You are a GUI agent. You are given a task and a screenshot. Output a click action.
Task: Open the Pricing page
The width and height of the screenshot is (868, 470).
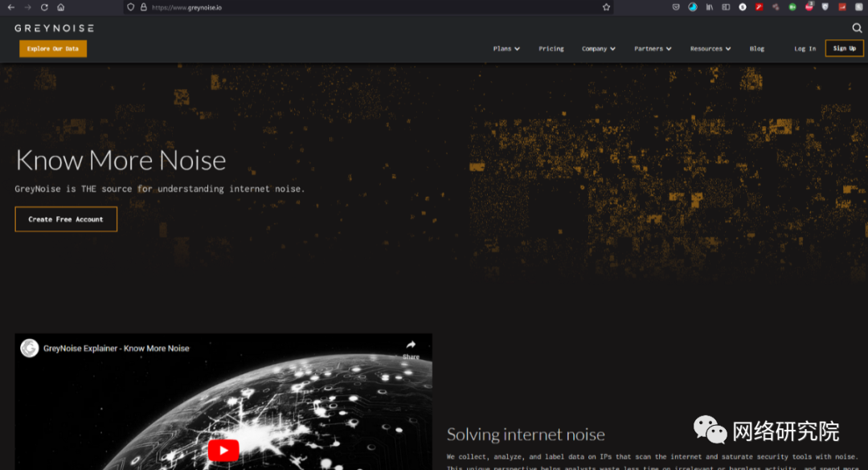click(551, 49)
